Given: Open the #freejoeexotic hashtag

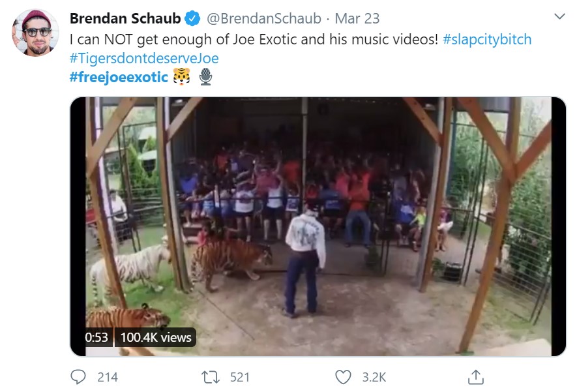Looking at the screenshot, I should (x=118, y=78).
